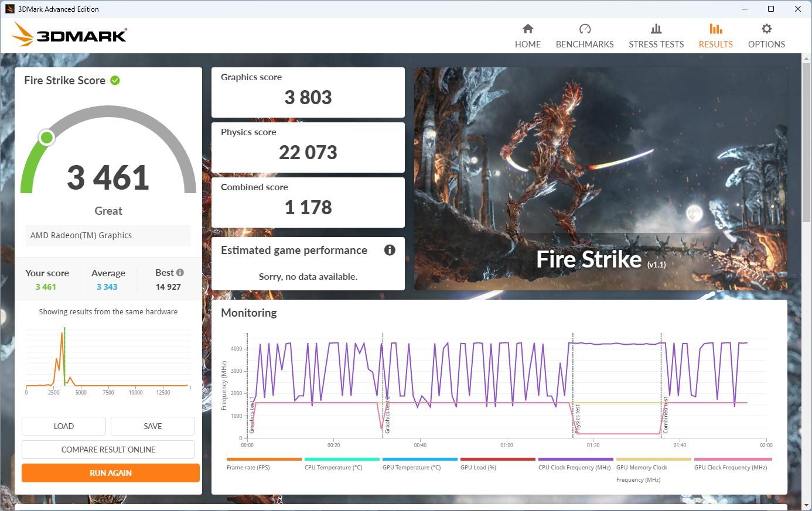
Task: Click the 3DMark title bar app icon
Action: (9, 9)
